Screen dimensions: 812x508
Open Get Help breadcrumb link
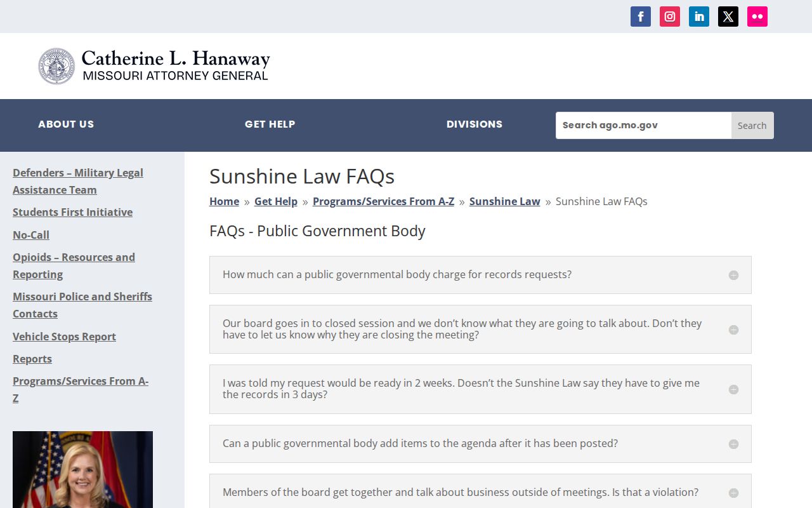tap(276, 201)
